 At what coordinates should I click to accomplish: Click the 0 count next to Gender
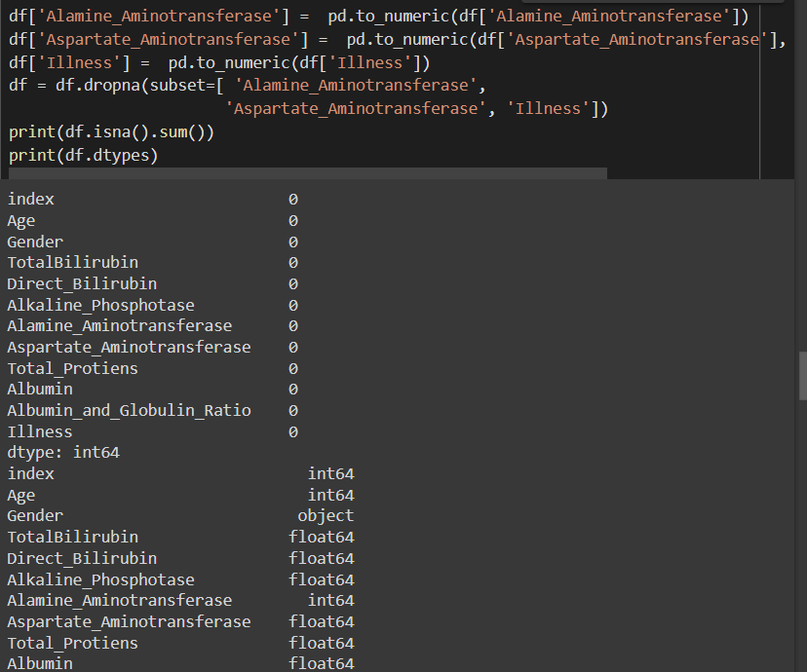292,243
